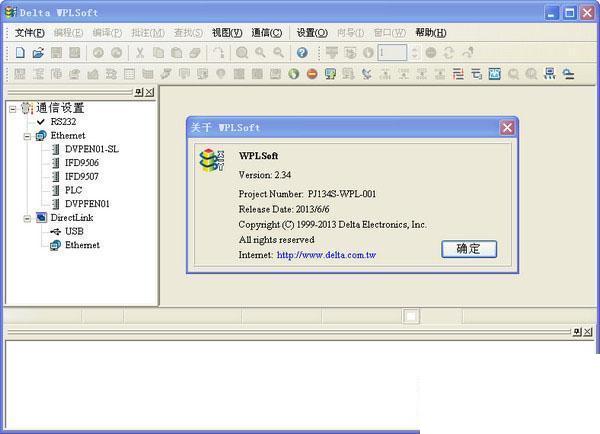Collapse the DirectLink tree node

coord(27,219)
